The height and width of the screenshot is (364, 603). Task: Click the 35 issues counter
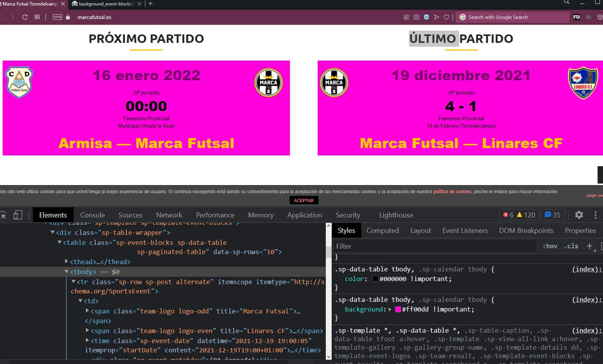pos(553,215)
